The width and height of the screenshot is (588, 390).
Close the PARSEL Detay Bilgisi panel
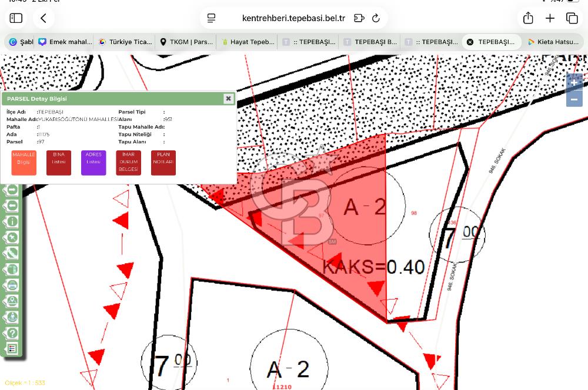[x=228, y=99]
